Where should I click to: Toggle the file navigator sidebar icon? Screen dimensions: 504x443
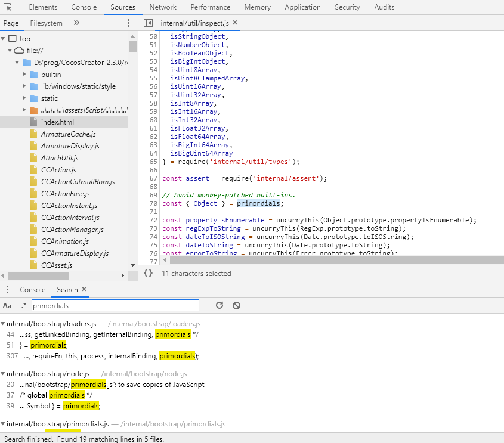(x=149, y=23)
